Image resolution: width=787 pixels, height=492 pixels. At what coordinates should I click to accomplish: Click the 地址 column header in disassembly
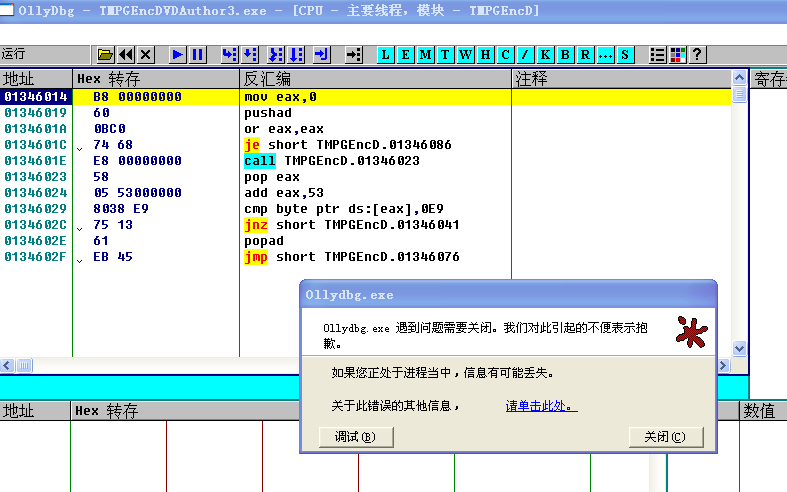tap(36, 79)
